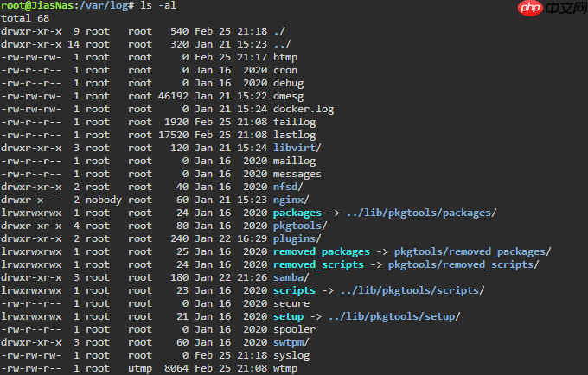This screenshot has height=375, width=588.
Task: Click the lastlog file name
Action: pos(294,135)
